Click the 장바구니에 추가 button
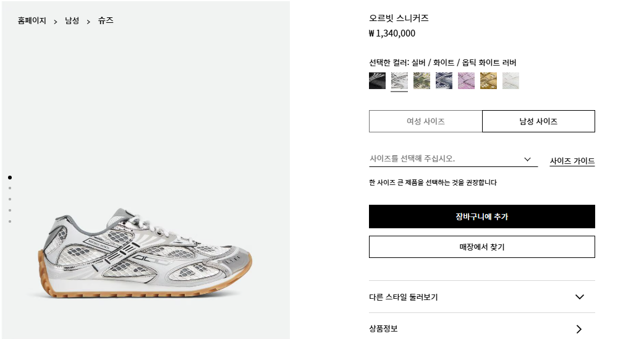This screenshot has width=644, height=339. coord(481,217)
